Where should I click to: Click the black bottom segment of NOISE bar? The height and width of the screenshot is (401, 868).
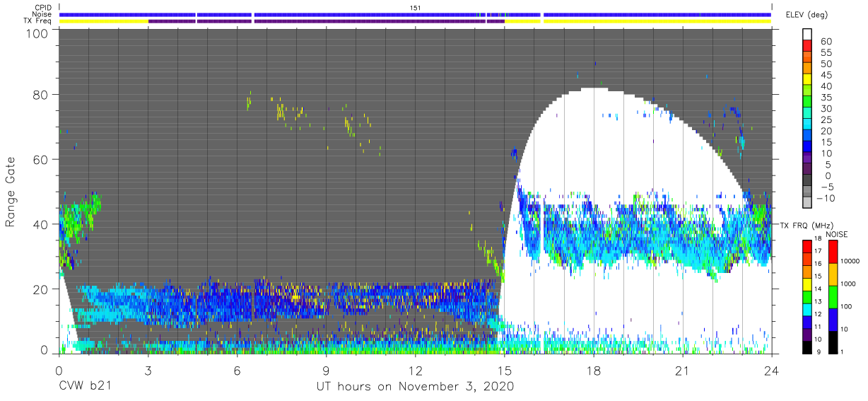(x=833, y=342)
